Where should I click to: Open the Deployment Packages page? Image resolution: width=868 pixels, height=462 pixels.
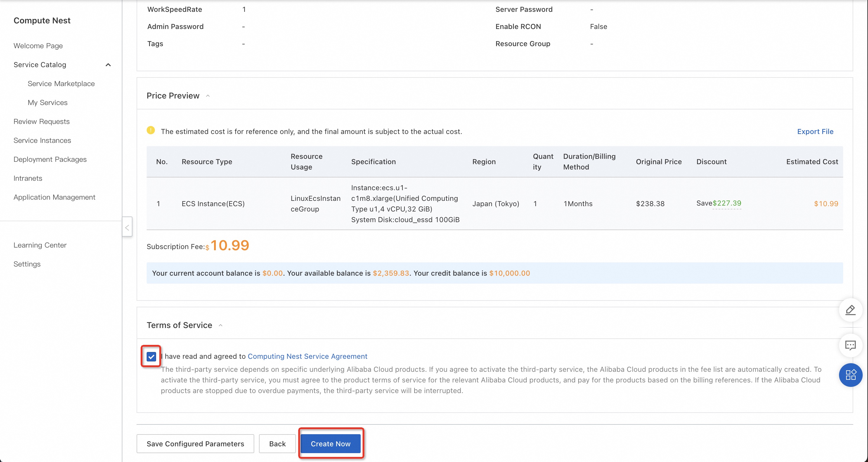pyautogui.click(x=50, y=159)
